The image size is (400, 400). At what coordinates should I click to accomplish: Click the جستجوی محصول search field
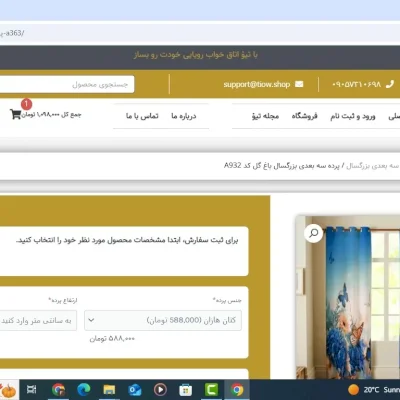[67, 84]
